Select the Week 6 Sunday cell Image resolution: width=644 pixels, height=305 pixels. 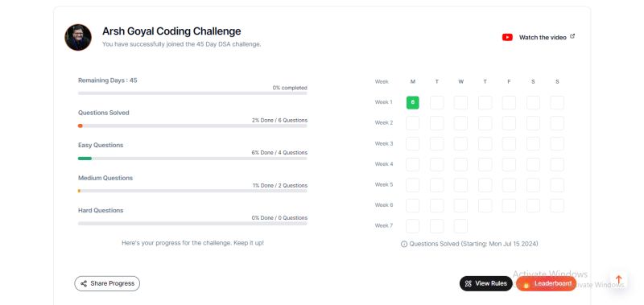[557, 205]
